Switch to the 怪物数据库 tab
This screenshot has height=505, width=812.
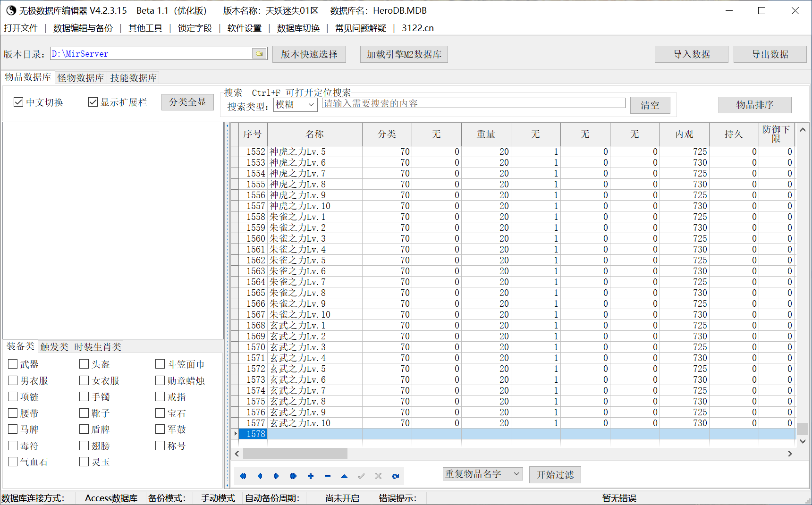pyautogui.click(x=81, y=78)
